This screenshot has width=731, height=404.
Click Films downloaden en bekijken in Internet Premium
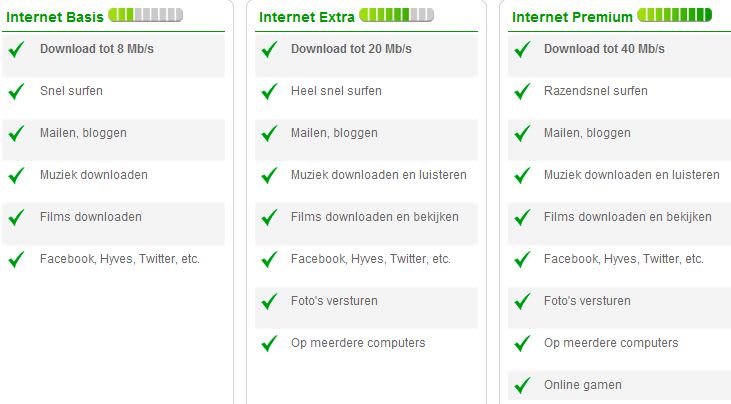628,217
